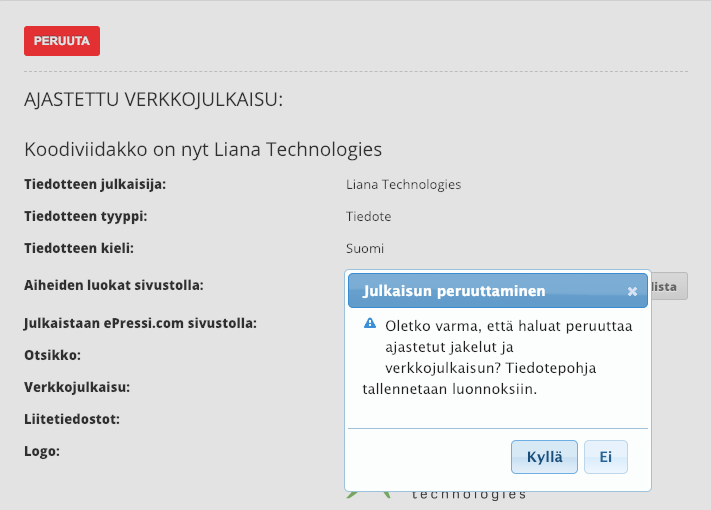Click the Julkaisun peruuttaminen dialog title bar
Screen dimensions: 711x510
coord(497,291)
